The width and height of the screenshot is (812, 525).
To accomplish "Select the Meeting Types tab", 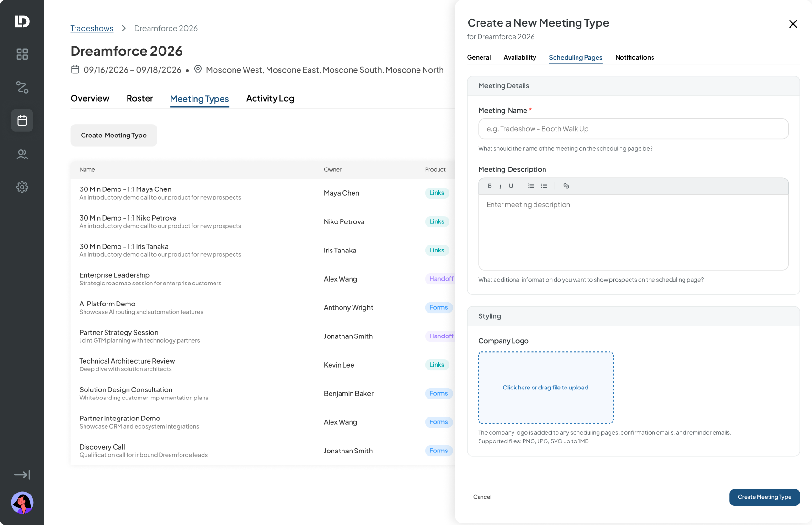I will pyautogui.click(x=200, y=99).
